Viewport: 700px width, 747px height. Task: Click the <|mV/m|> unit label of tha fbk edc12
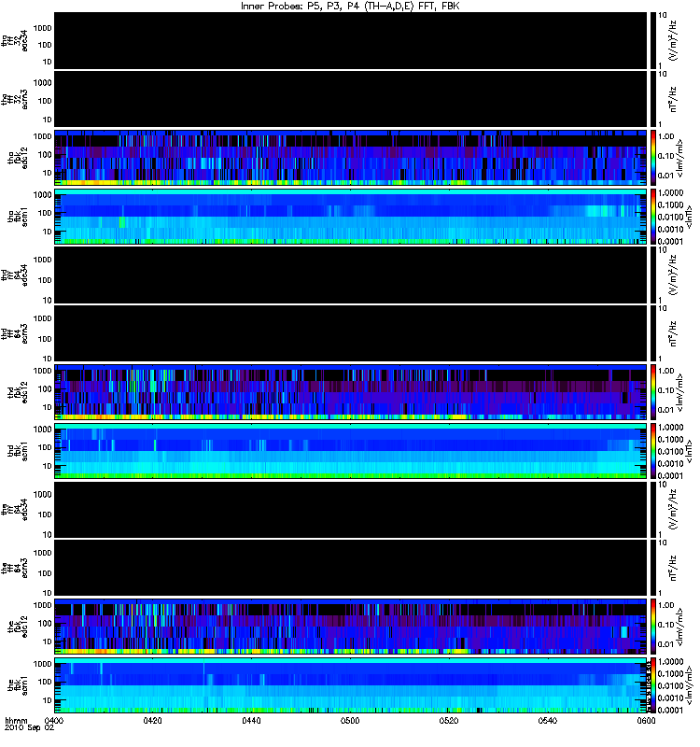[x=680, y=158]
